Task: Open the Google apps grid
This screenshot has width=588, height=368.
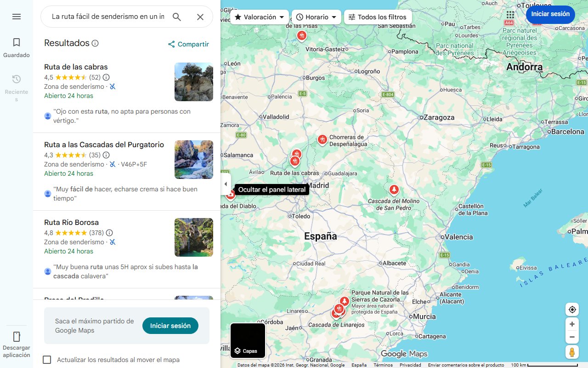Action: 510,15
